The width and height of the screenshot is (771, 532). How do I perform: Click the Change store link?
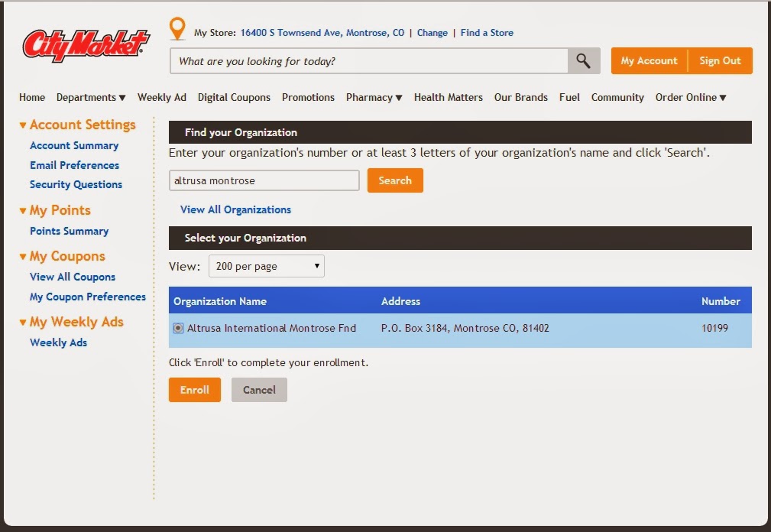(432, 32)
